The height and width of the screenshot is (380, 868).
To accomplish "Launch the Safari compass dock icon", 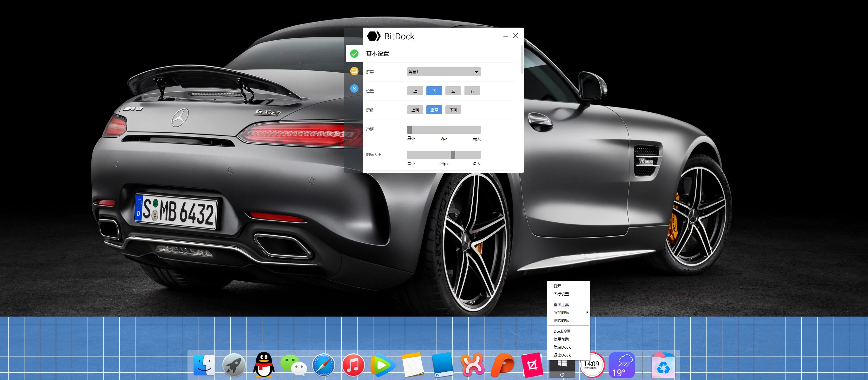I will (x=324, y=365).
